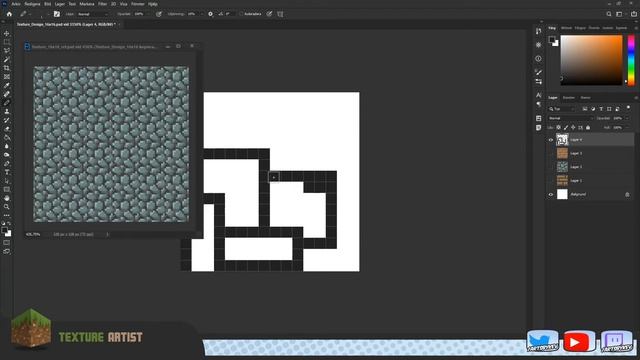The width and height of the screenshot is (640, 360).
Task: Select the Path Selection tool
Action: (7, 181)
